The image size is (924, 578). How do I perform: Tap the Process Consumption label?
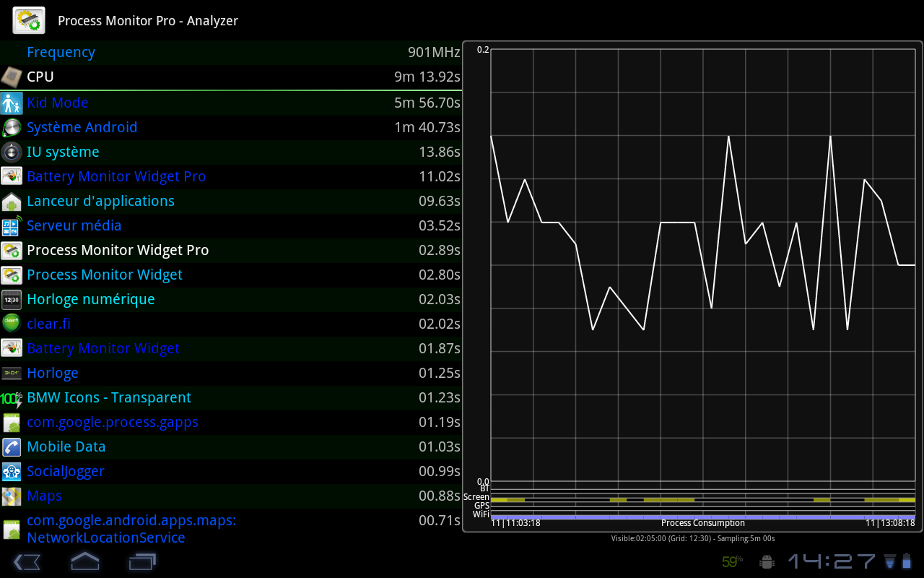point(703,523)
